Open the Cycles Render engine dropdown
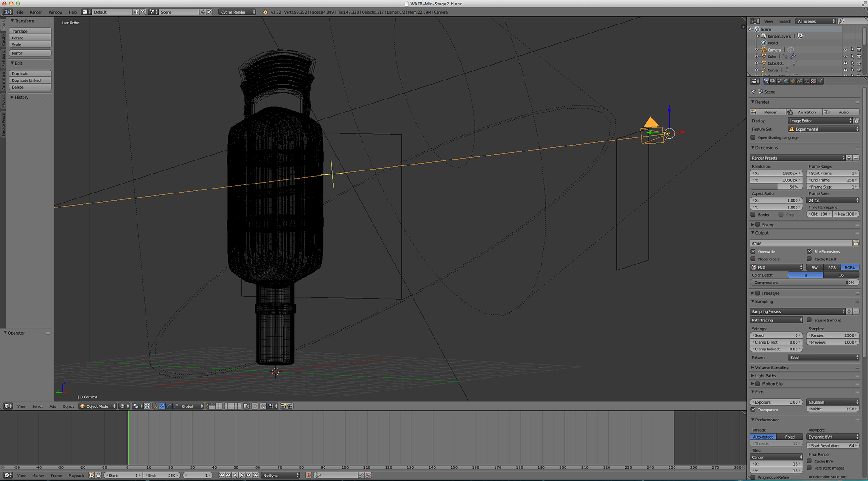Viewport: 868px width, 481px height. tap(237, 12)
